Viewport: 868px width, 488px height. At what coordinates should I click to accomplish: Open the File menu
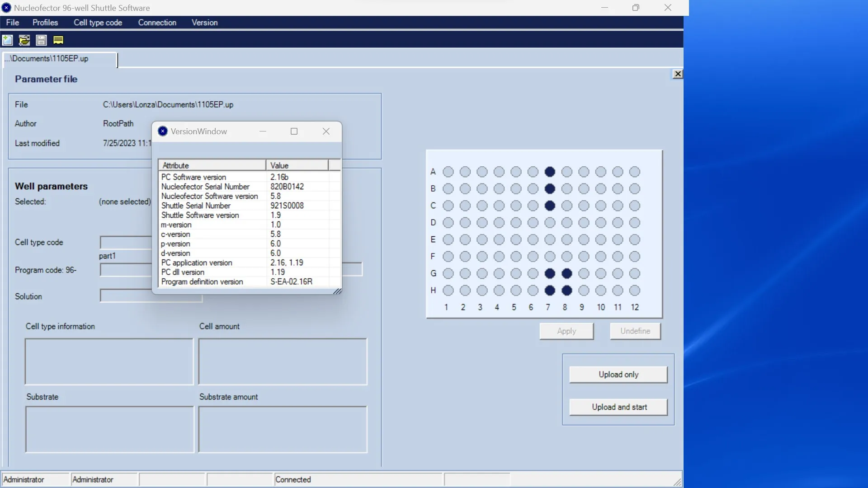(12, 23)
